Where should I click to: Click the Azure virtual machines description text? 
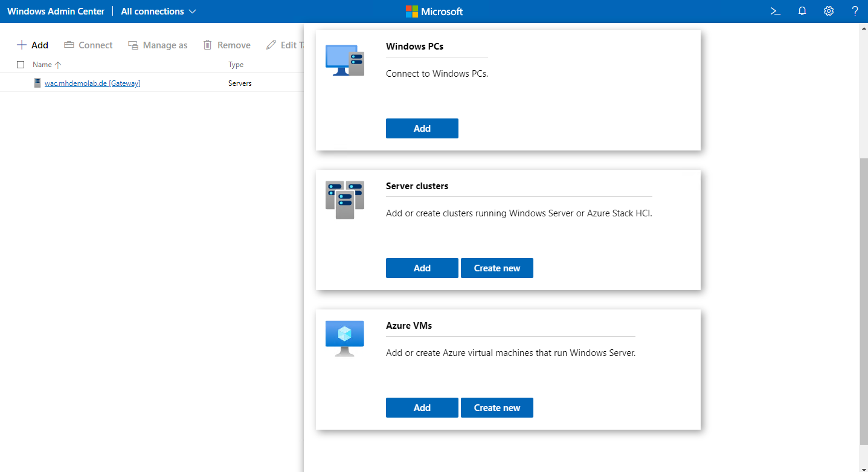tap(510, 353)
